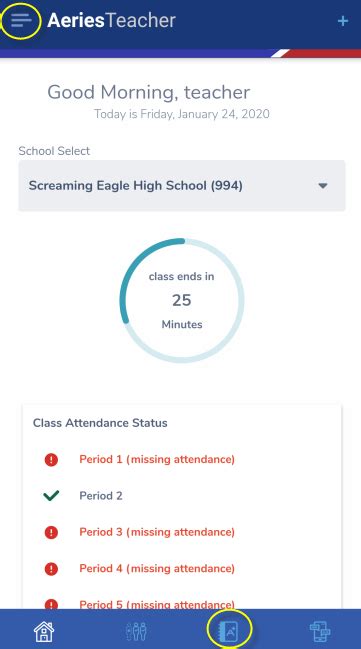Open Period 1 missing attendance
The height and width of the screenshot is (649, 361).
point(157,459)
